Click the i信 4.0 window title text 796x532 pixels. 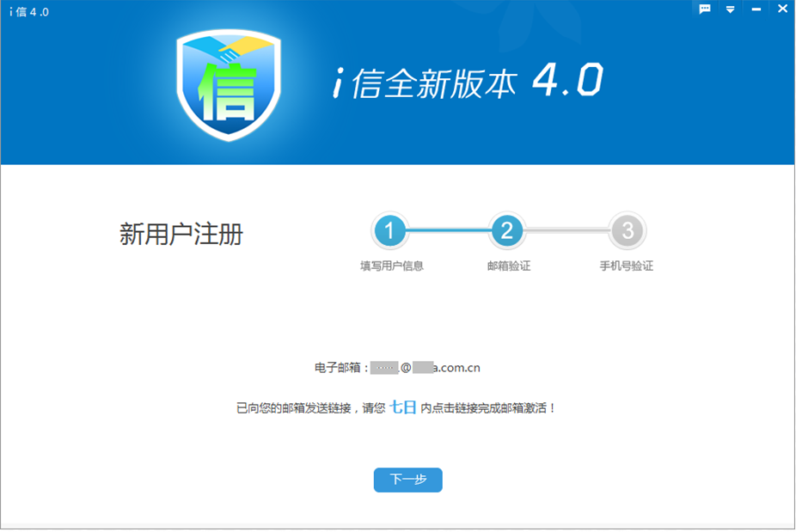(x=29, y=12)
